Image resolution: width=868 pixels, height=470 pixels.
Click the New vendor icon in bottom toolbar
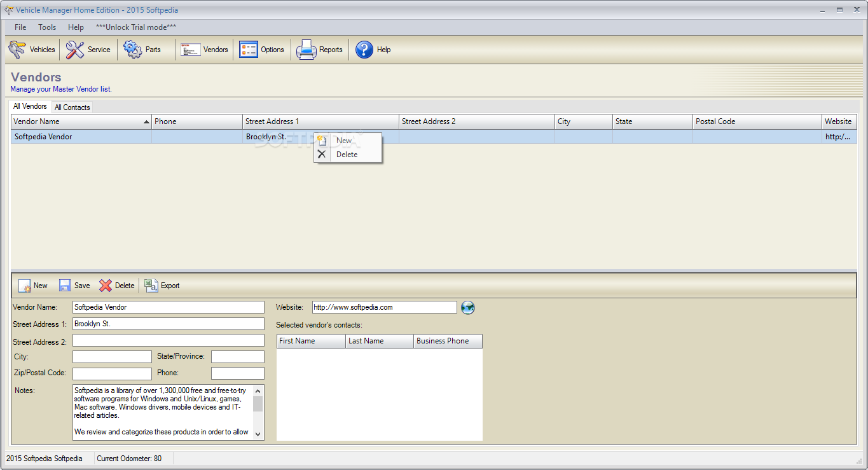point(25,286)
